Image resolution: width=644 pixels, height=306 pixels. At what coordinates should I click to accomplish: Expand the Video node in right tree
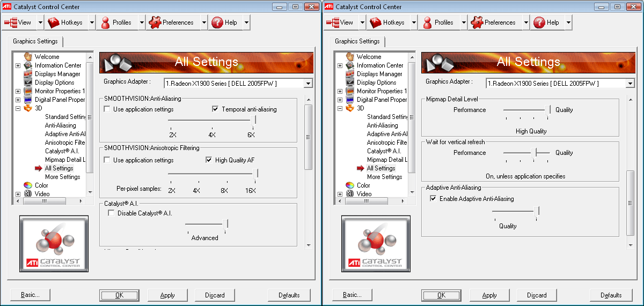point(340,194)
